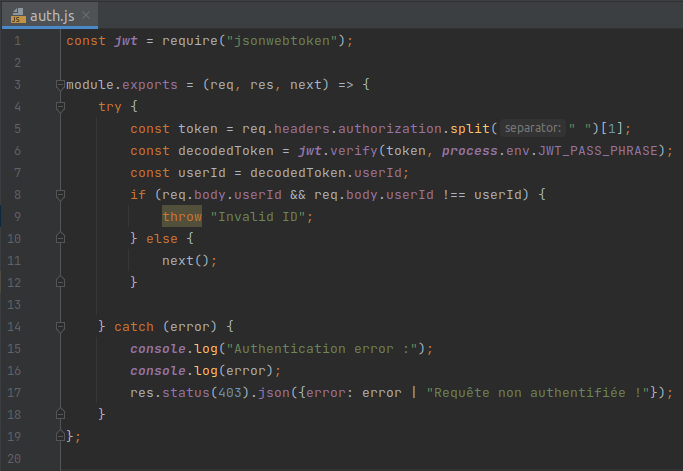This screenshot has width=683, height=471.
Task: Collapse the catch block fold on line 14
Action: coord(61,327)
